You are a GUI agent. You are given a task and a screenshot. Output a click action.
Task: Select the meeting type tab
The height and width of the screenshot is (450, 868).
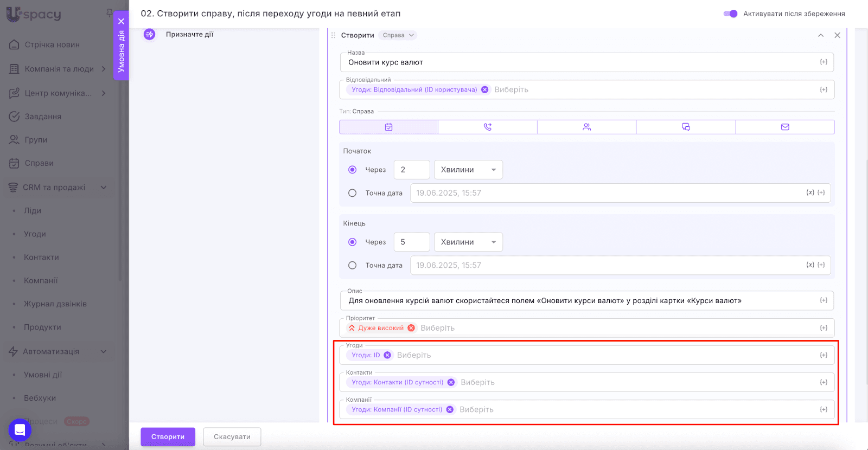[x=587, y=127]
